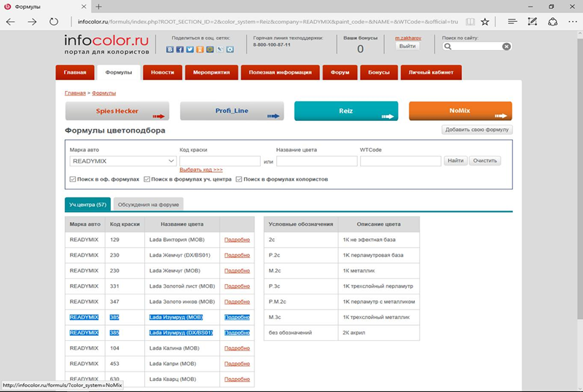This screenshot has height=392, width=583.
Task: Open the browser Hub lines icon
Action: pyautogui.click(x=512, y=22)
